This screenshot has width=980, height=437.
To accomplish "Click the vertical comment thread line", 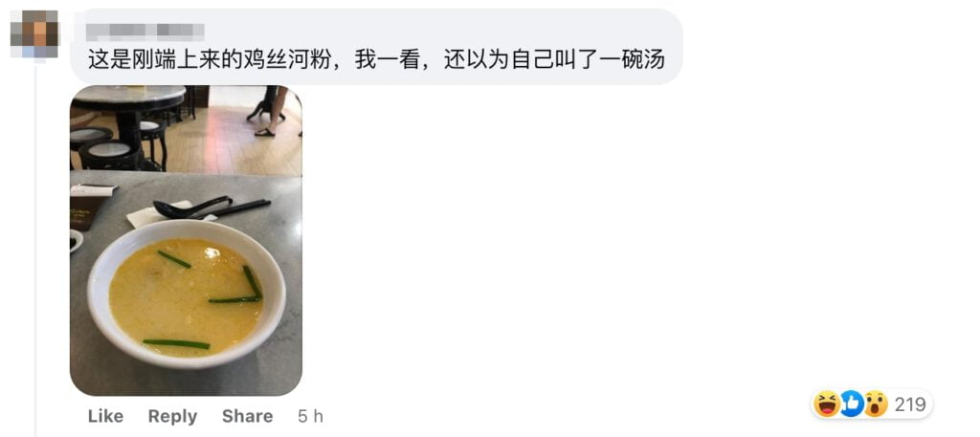I will click(35, 250).
